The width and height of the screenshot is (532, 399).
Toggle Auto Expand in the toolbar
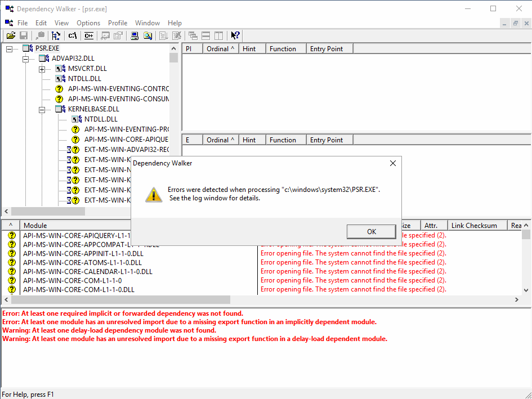56,35
